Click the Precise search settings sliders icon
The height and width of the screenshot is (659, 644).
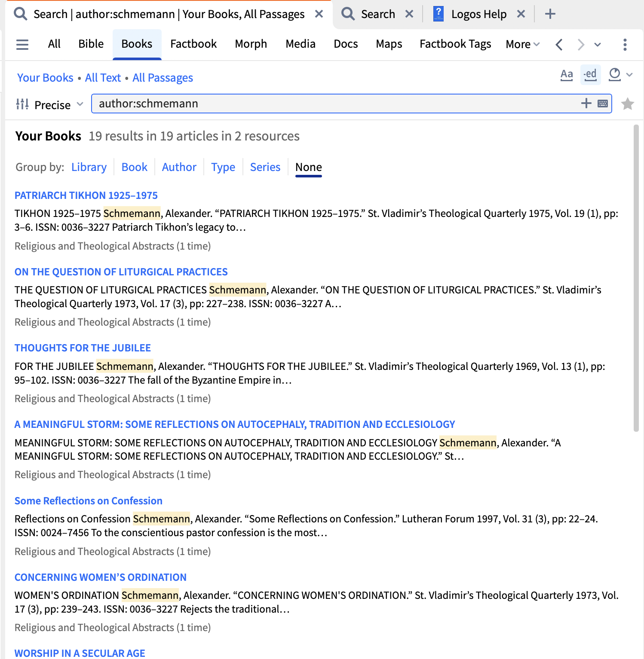click(x=22, y=104)
